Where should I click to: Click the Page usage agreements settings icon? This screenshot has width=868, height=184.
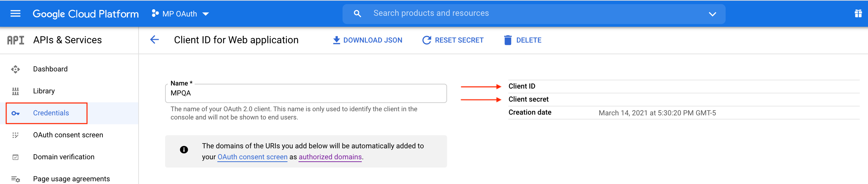click(x=15, y=179)
